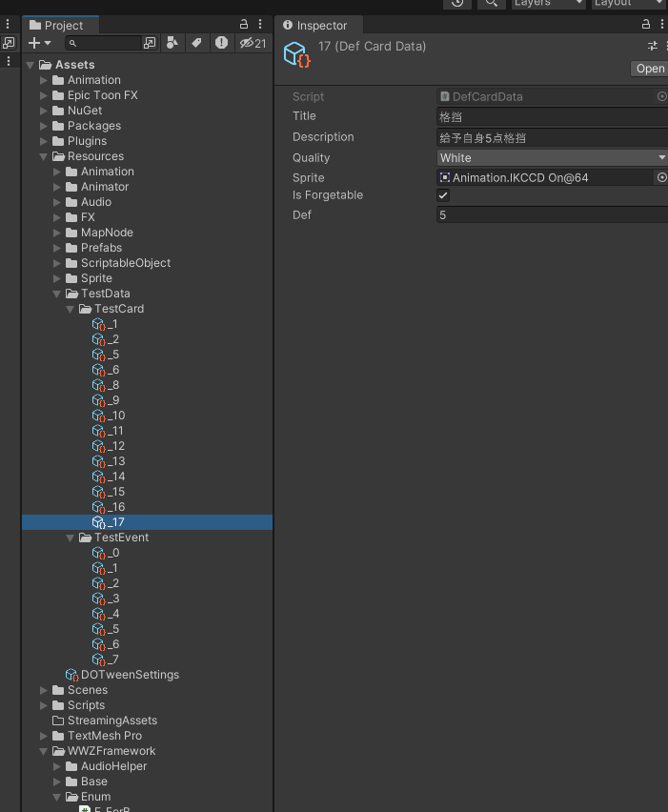Toggle hidden packages visibility showing 21

(253, 43)
